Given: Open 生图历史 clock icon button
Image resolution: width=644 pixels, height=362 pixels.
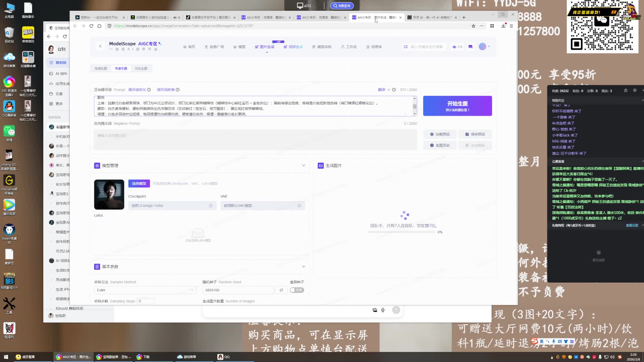Looking at the screenshot, I should (x=440, y=145).
